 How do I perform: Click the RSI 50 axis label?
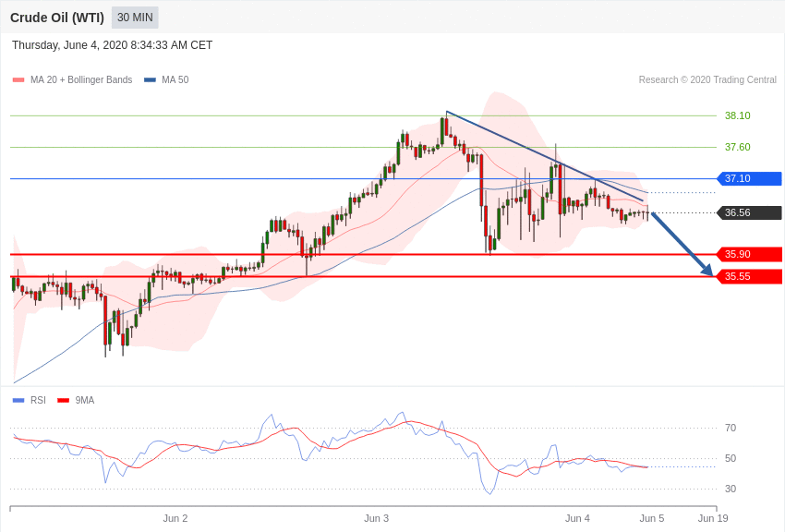pyautogui.click(x=731, y=458)
